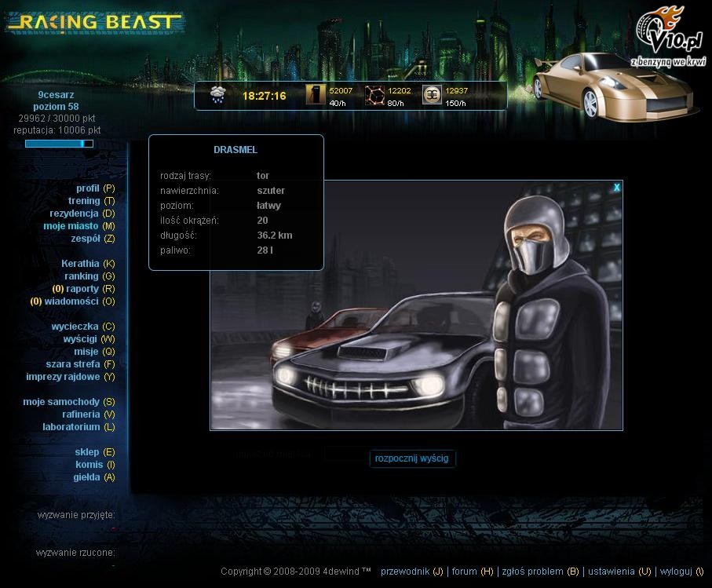Viewport: 712px width, 588px height.
Task: Open 'moje miasto' from the sidebar
Action: click(x=71, y=226)
